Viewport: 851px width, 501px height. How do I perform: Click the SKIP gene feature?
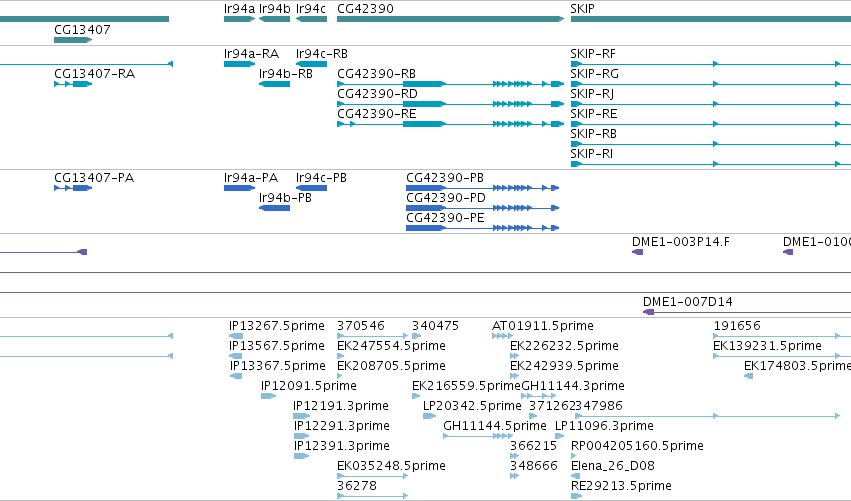(x=711, y=19)
